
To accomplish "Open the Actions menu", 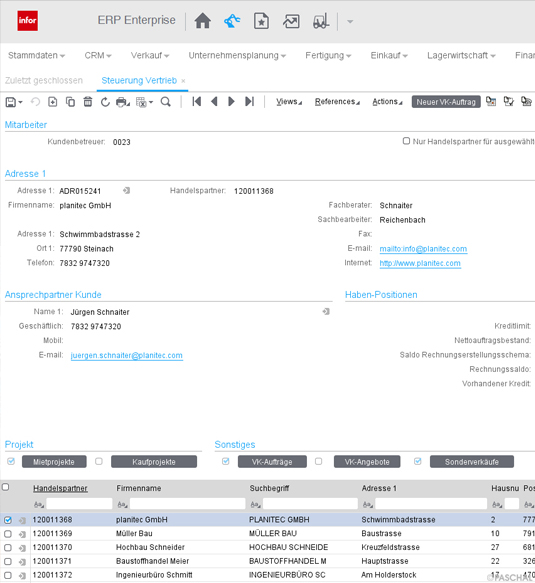I will click(387, 102).
